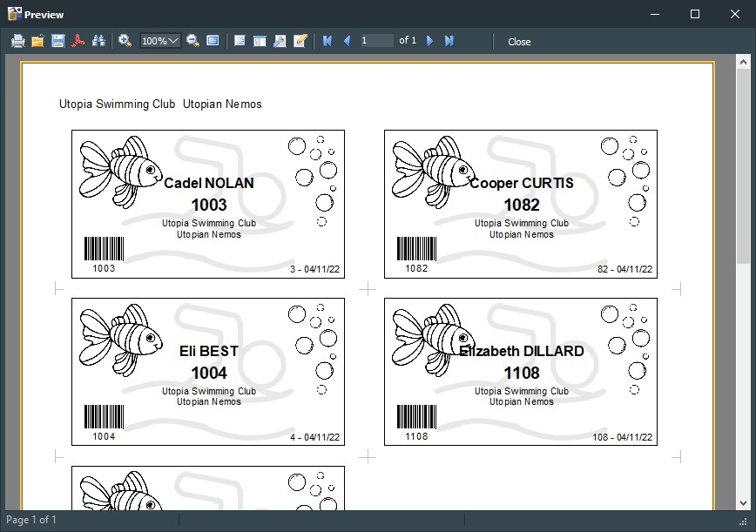This screenshot has height=532, width=756.
Task: Click the fish picture on Eli BEST card
Action: pyautogui.click(x=120, y=340)
